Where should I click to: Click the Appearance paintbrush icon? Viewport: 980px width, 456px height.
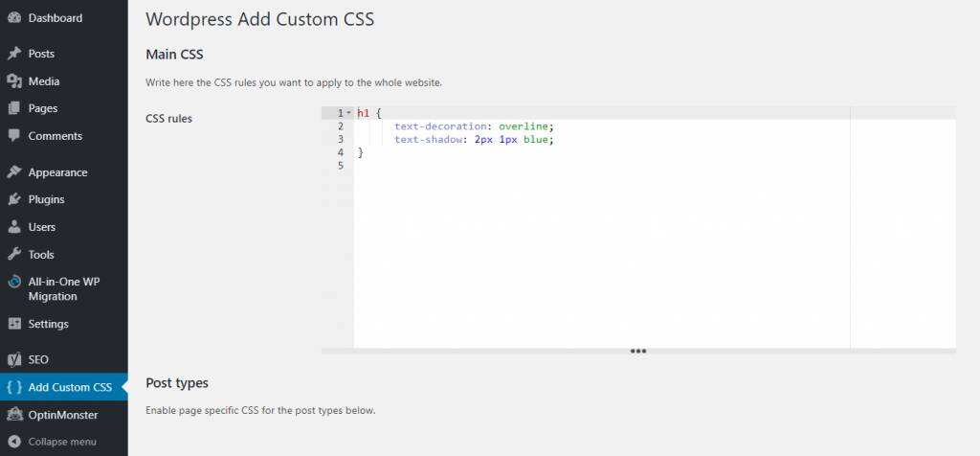14,172
